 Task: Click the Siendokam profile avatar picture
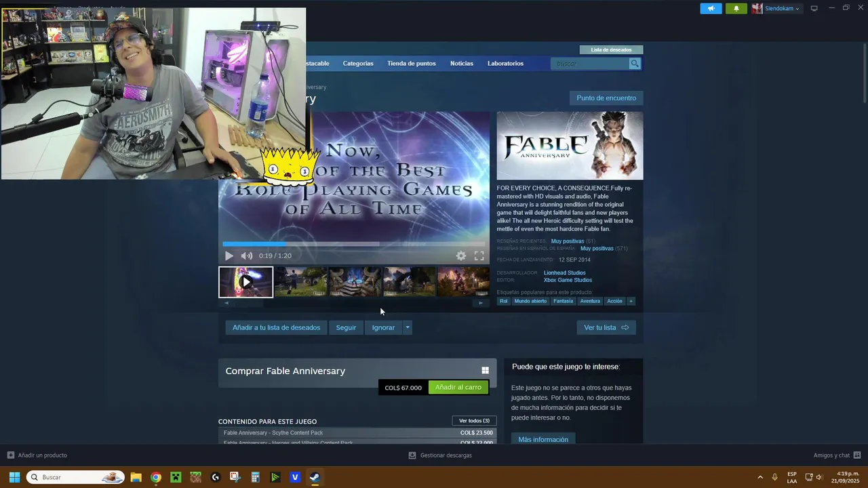point(757,8)
